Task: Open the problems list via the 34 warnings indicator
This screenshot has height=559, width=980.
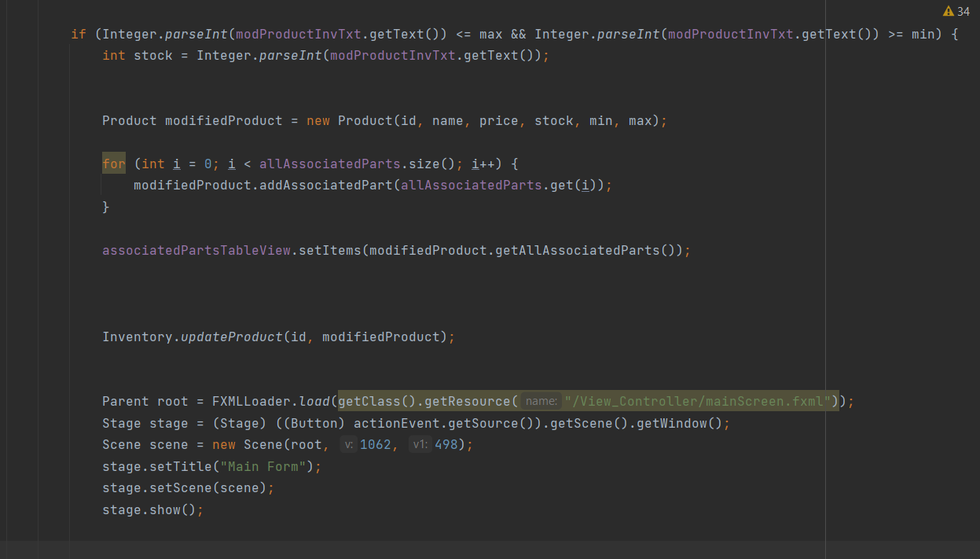Action: coord(963,11)
